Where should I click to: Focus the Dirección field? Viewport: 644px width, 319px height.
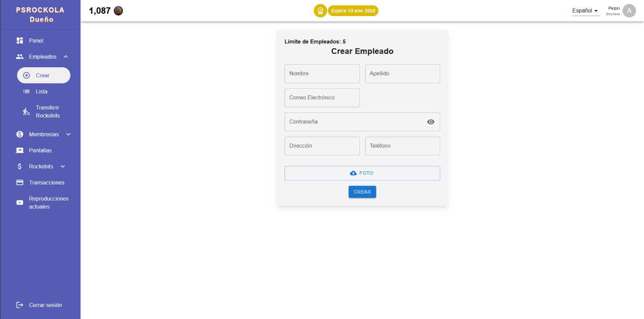pos(322,146)
